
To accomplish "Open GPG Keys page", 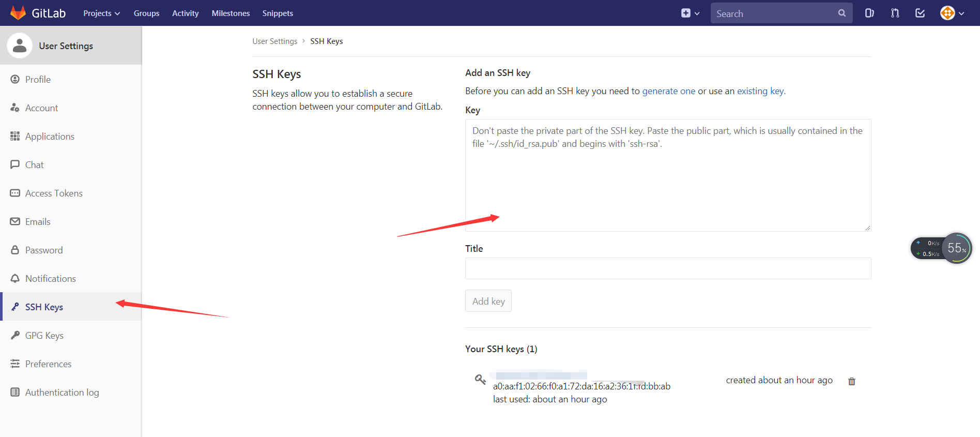I will tap(71, 335).
